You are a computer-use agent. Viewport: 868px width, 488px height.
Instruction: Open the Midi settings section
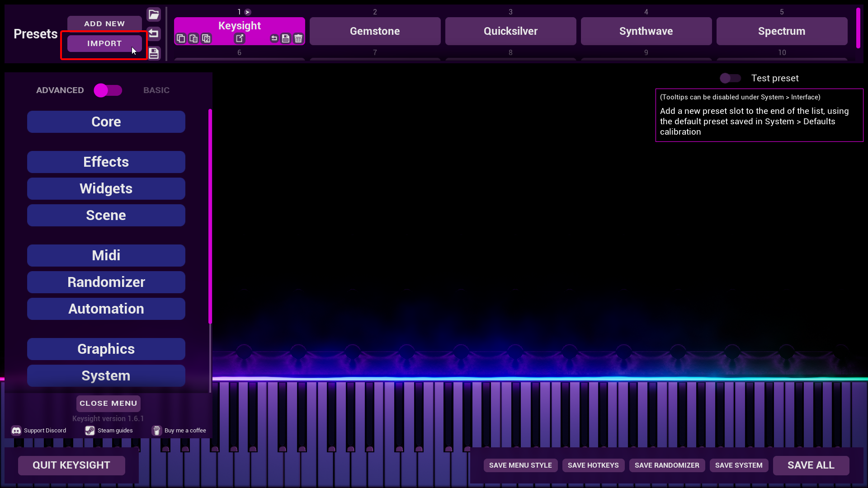point(106,255)
